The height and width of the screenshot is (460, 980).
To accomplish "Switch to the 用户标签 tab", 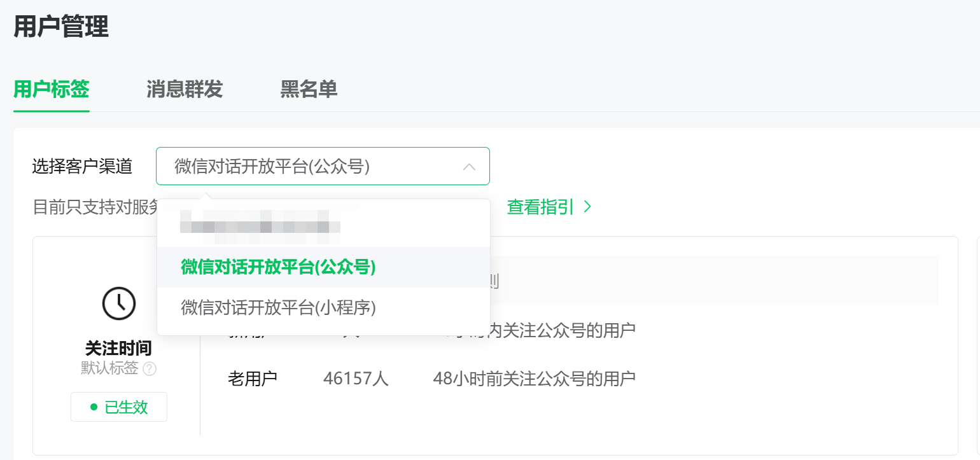I will [52, 89].
